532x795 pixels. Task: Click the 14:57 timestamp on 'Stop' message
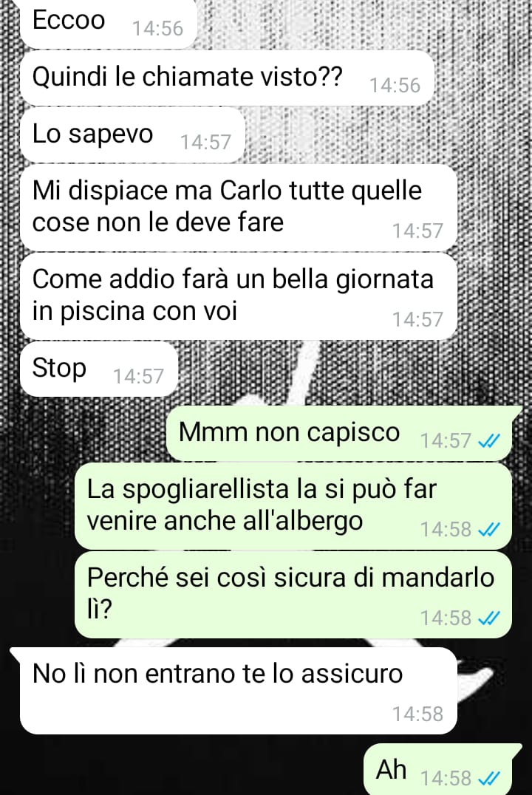click(138, 376)
